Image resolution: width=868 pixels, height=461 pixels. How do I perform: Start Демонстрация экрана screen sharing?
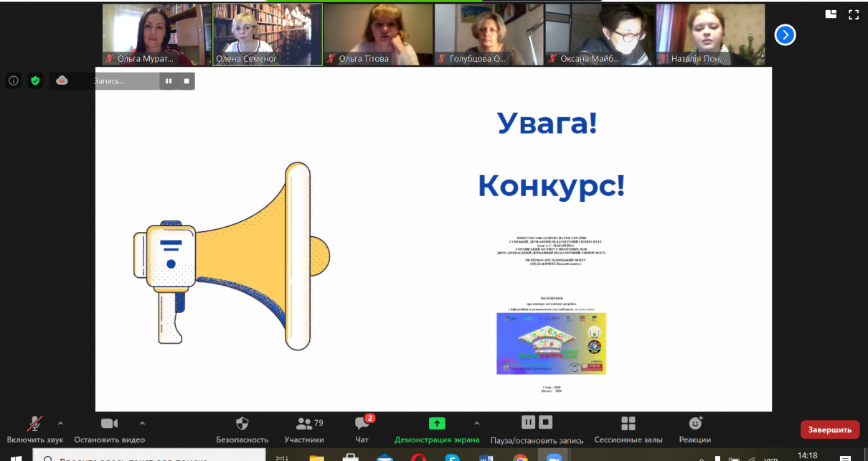(x=437, y=429)
